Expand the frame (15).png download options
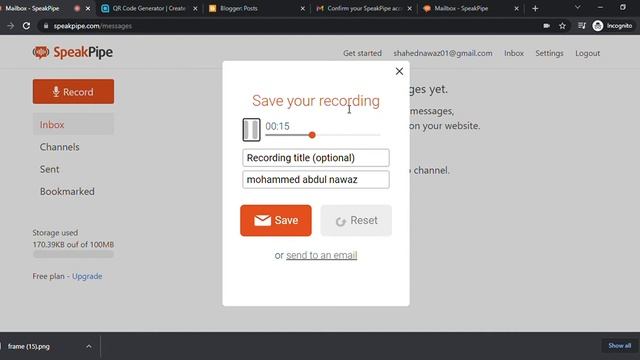640x360 pixels. [x=89, y=347]
